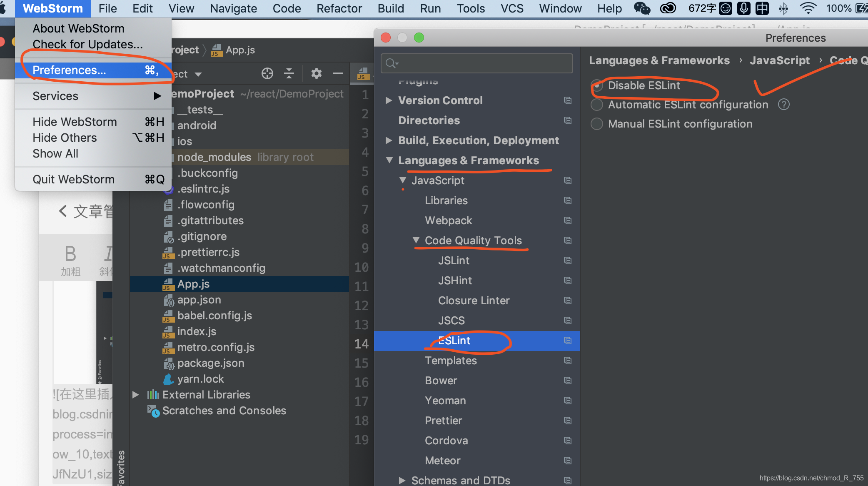868x486 pixels.
Task: Open Prettier settings page
Action: coord(443,421)
